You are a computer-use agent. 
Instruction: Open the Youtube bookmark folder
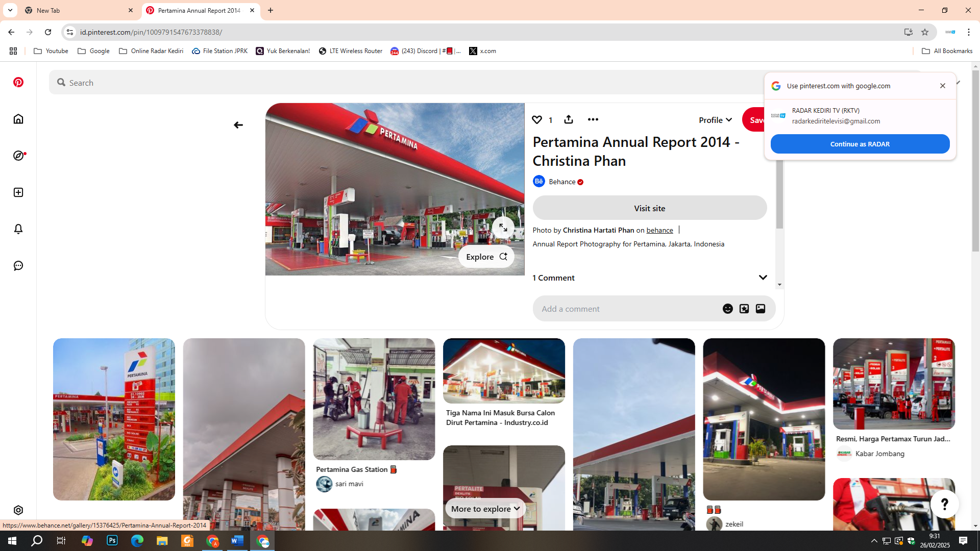(51, 51)
